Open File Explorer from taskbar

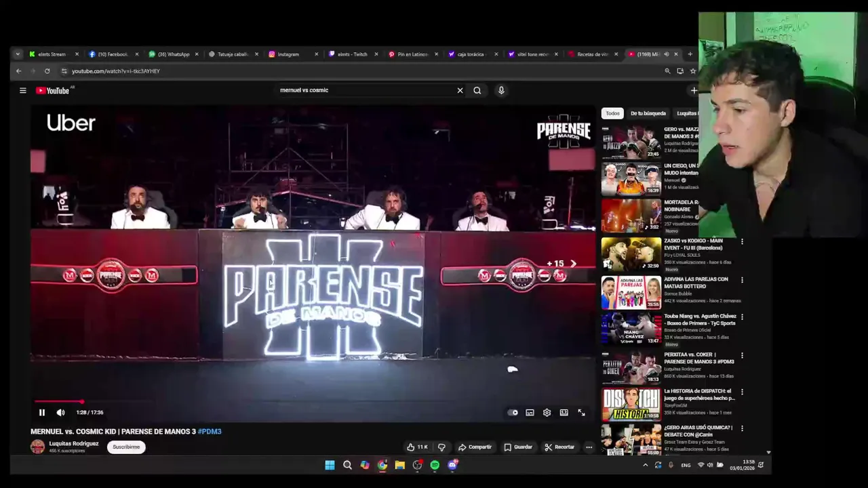point(399,465)
